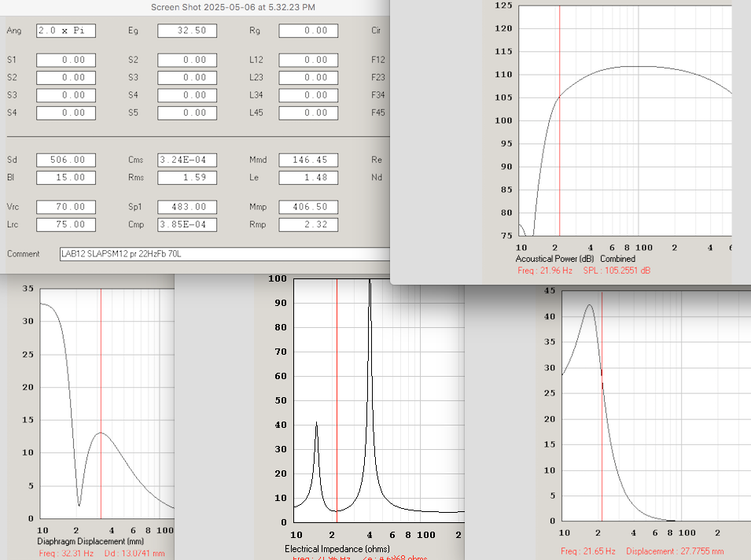This screenshot has height=560, width=751.
Task: Click the red marker in the bottom-right displacement chart
Action: (602, 406)
